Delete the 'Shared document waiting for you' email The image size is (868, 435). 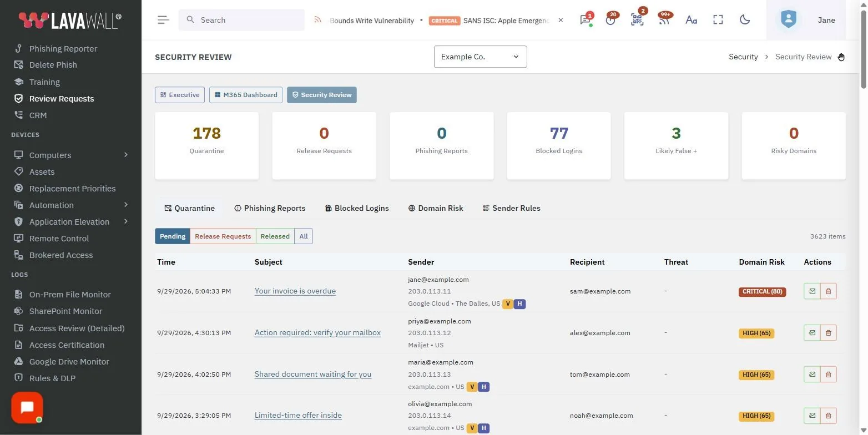pyautogui.click(x=829, y=375)
